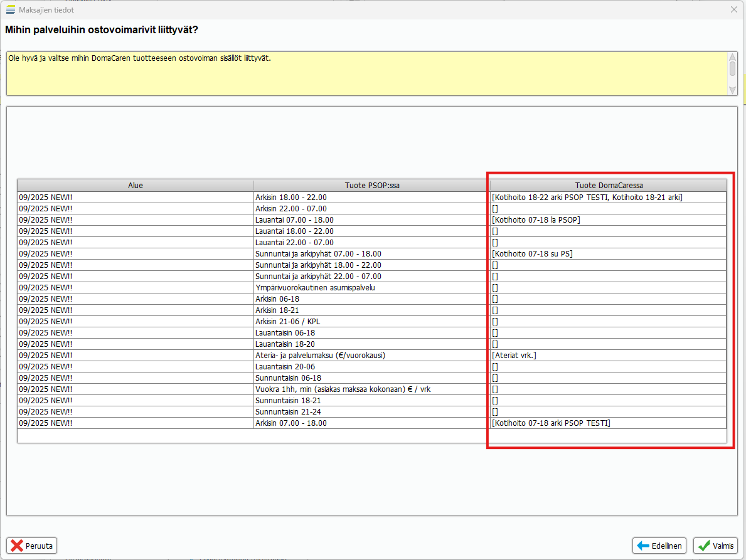Click the scroll-down arrow of the yellow info box
The height and width of the screenshot is (560, 746).
pos(733,90)
